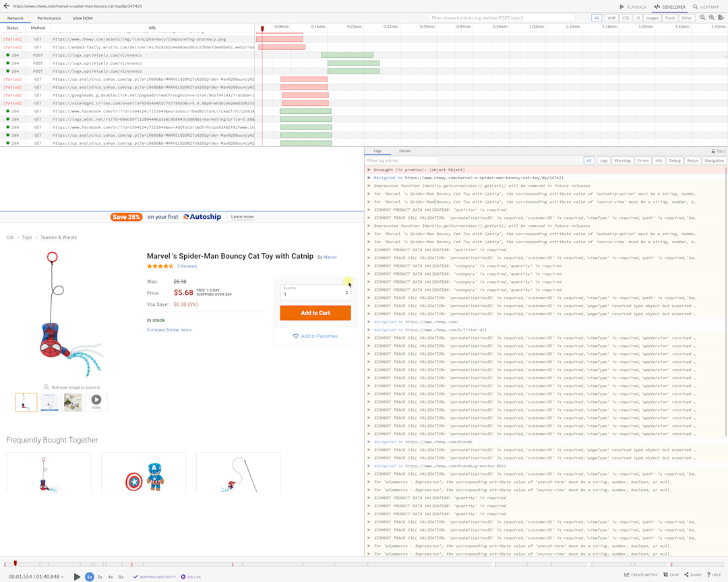Open the Performance tab
Screen dimensions: 728x582
(x=49, y=18)
